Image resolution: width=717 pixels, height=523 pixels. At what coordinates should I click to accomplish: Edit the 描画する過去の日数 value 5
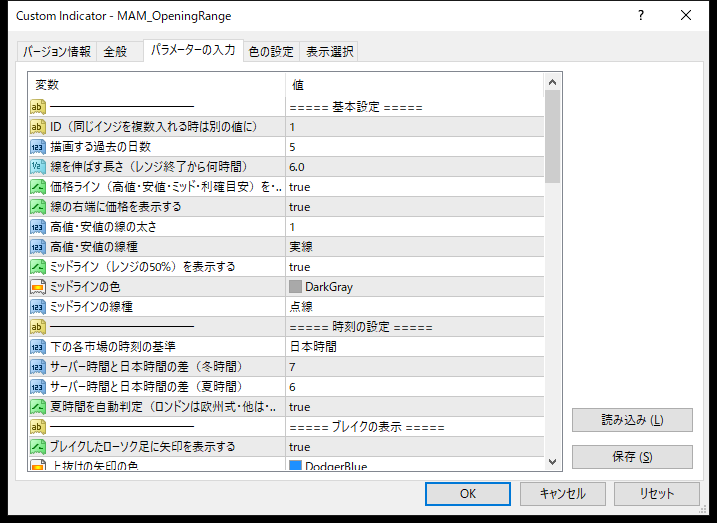pos(415,147)
